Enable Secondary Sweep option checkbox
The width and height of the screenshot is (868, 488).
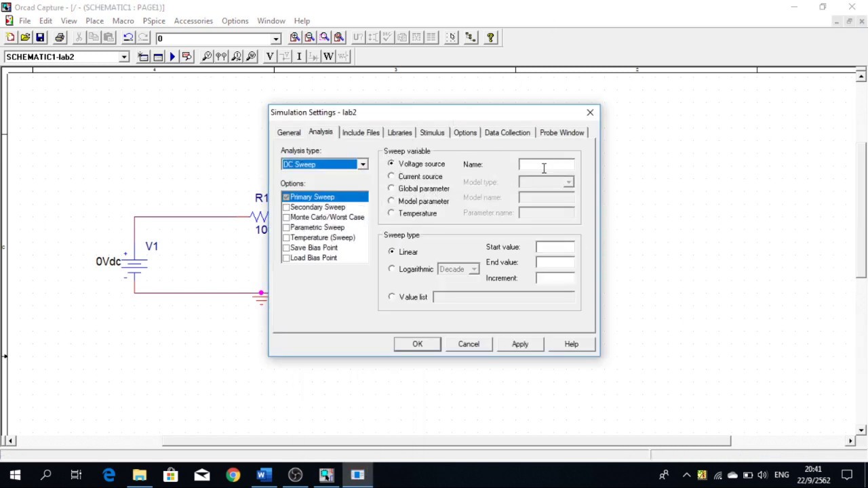286,207
